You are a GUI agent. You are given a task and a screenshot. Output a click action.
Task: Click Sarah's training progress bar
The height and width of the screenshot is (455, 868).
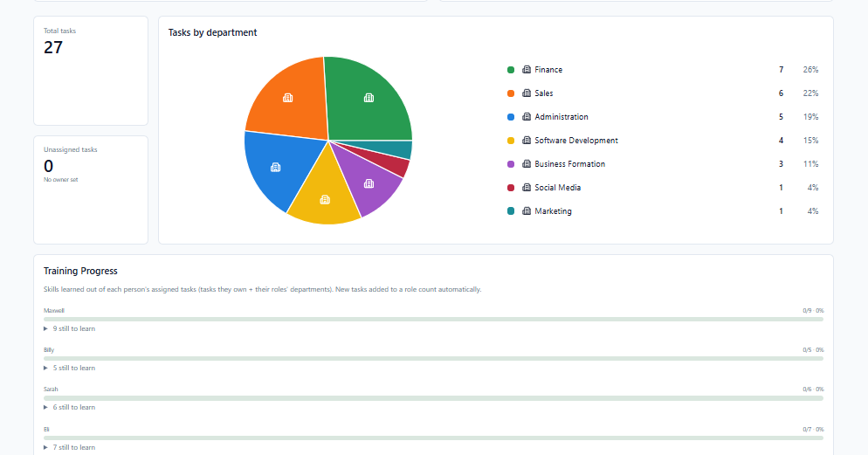[x=433, y=398]
